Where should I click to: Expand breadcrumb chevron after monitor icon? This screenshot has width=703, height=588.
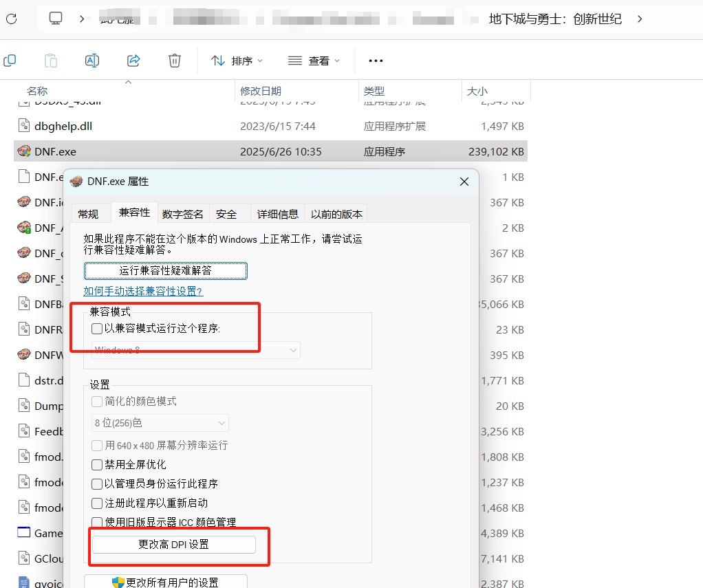point(82,19)
